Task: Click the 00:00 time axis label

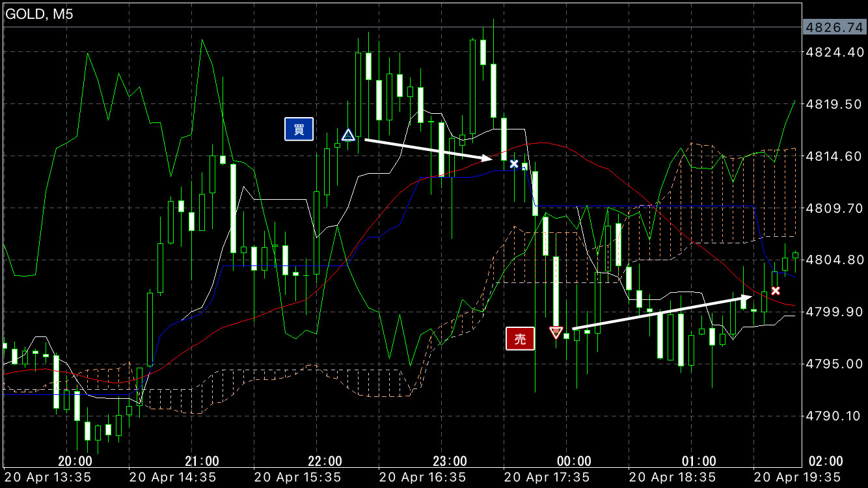Action: tap(575, 461)
